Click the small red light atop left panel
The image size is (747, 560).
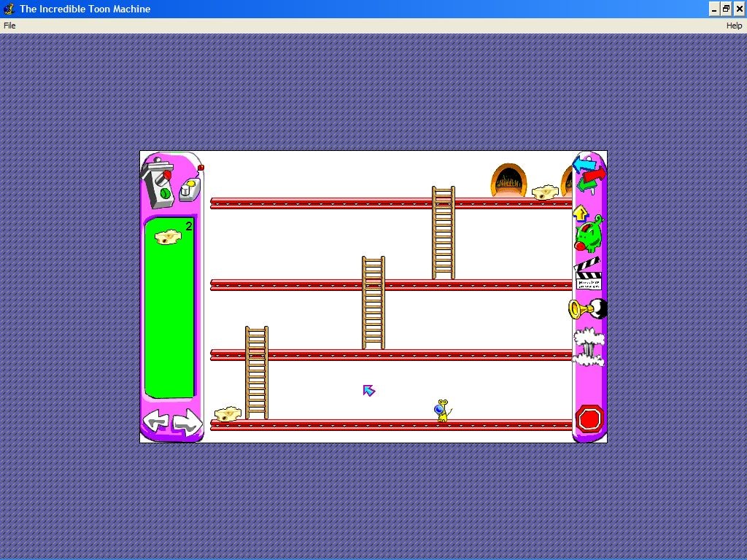(x=201, y=168)
